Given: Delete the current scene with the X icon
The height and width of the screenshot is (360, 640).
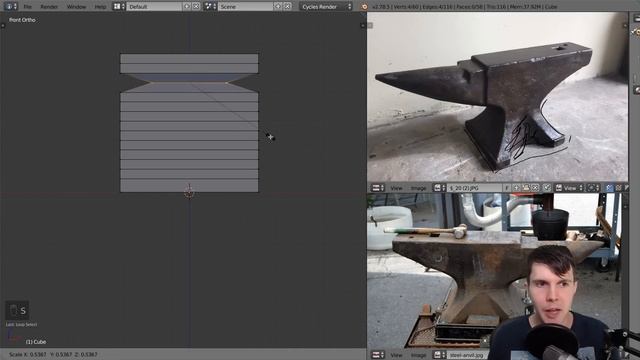Looking at the screenshot, I should (287, 7).
